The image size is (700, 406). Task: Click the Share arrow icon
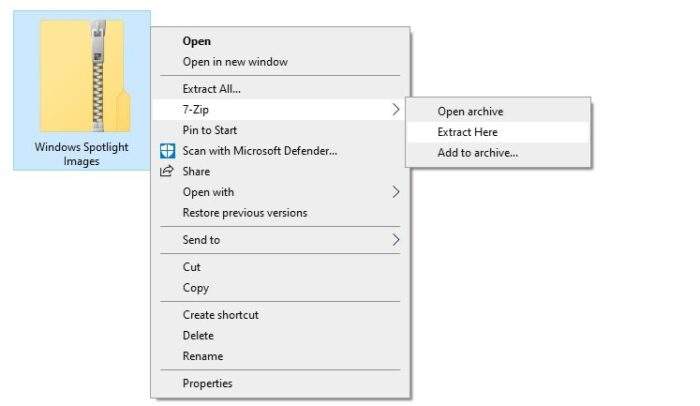pos(167,171)
